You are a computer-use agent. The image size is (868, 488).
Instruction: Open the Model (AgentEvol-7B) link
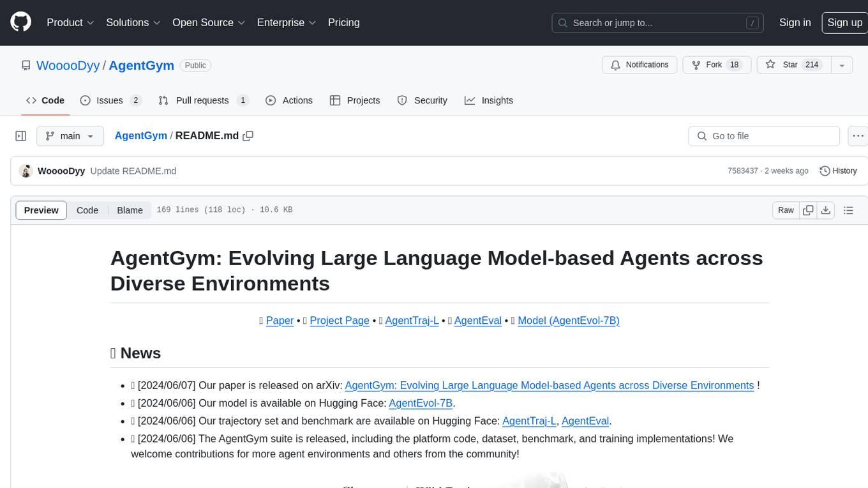(569, 321)
